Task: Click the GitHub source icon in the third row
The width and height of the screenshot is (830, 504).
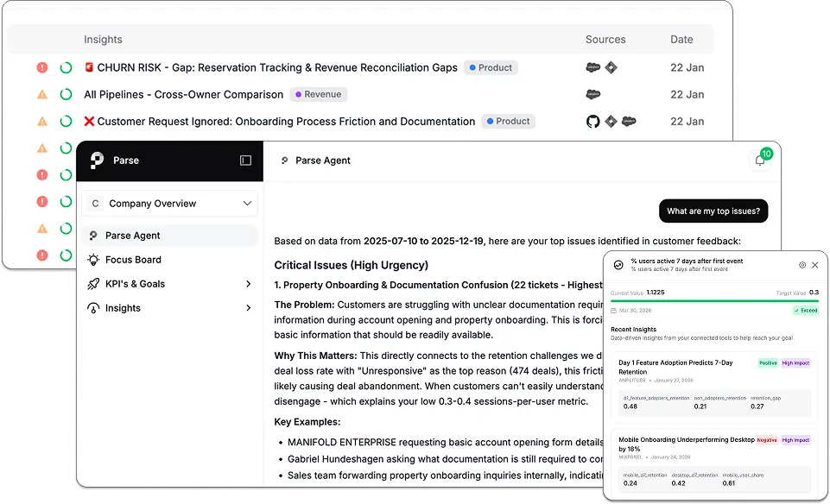Action: click(592, 122)
